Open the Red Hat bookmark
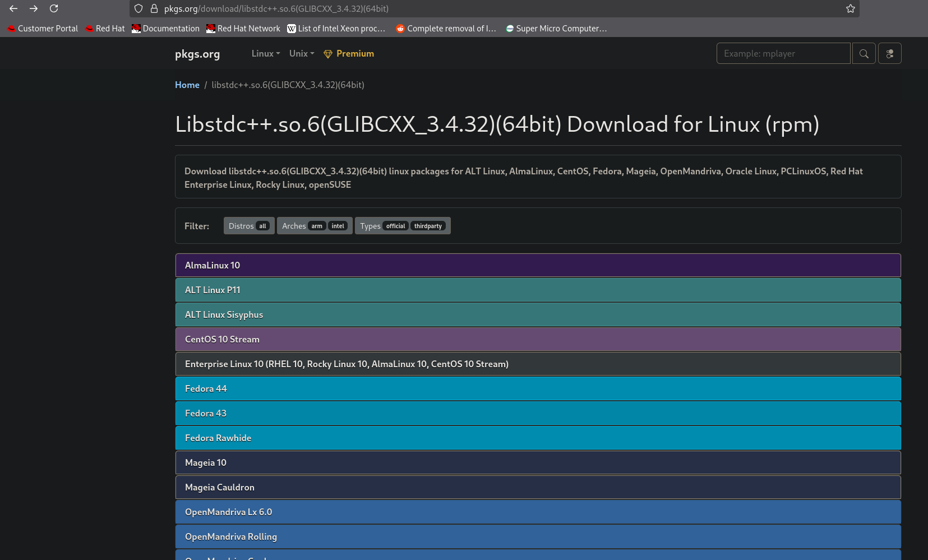The height and width of the screenshot is (560, 928). 105,29
